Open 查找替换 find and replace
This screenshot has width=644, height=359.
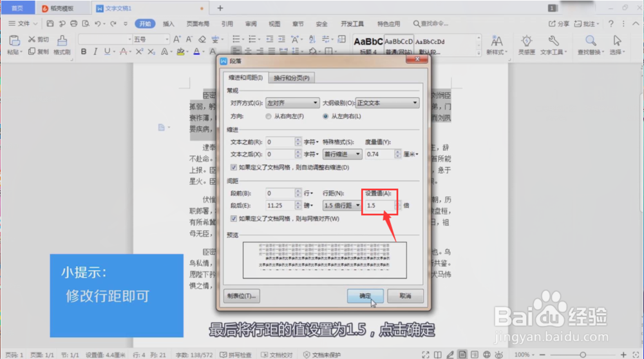tap(591, 45)
